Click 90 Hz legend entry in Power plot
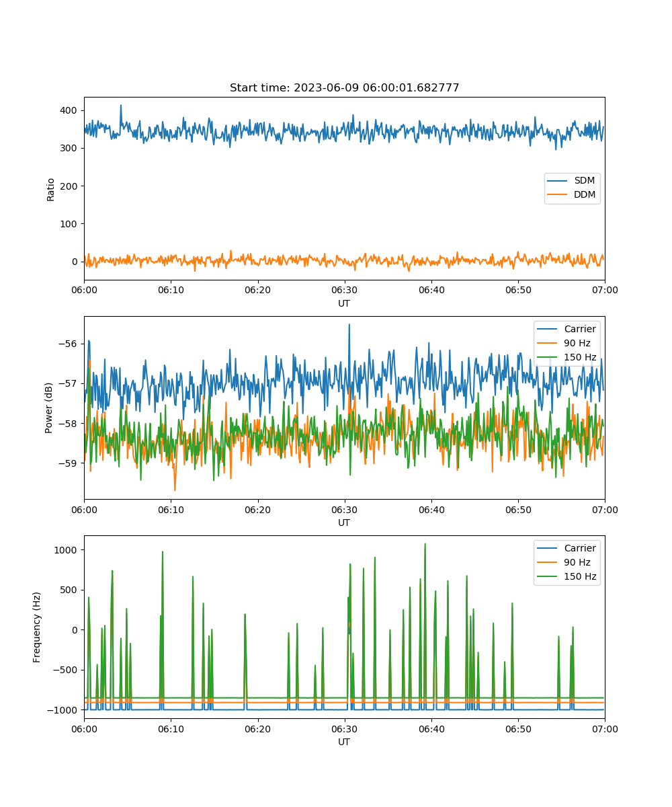The image size is (672, 807). 577,343
